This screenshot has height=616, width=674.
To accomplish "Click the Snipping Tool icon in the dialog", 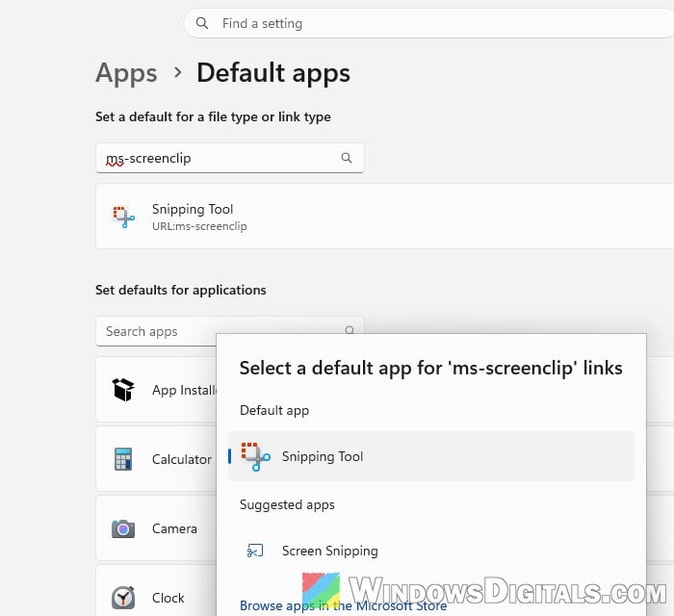I will tap(256, 456).
